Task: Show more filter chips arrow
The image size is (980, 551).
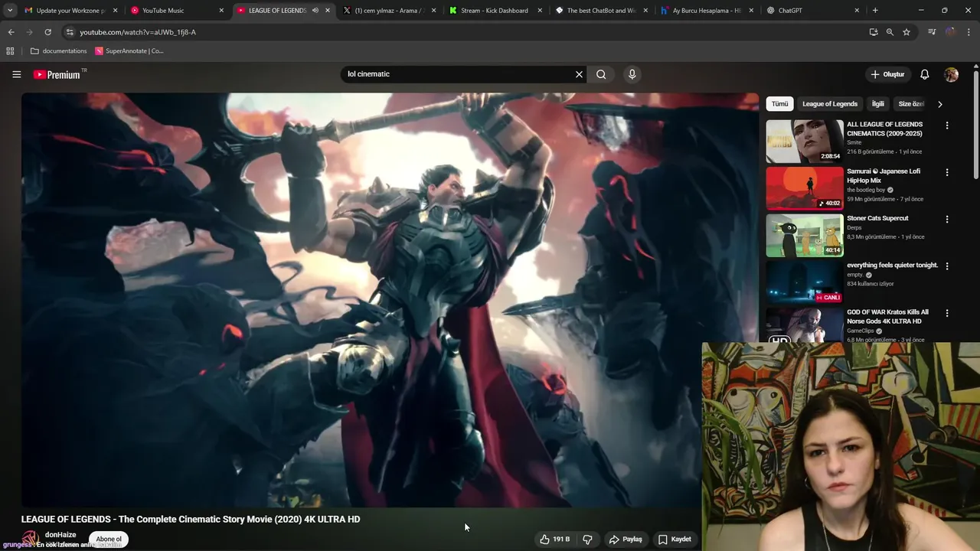Action: point(939,104)
